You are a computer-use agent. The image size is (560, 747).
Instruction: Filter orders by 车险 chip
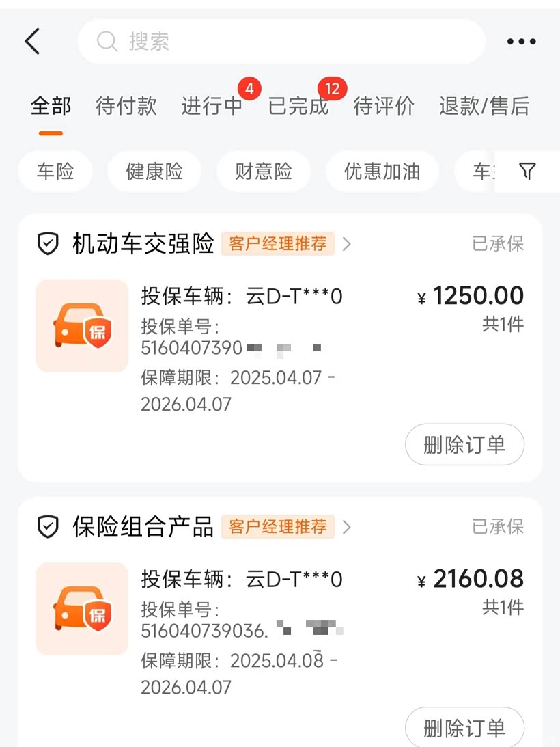55,172
